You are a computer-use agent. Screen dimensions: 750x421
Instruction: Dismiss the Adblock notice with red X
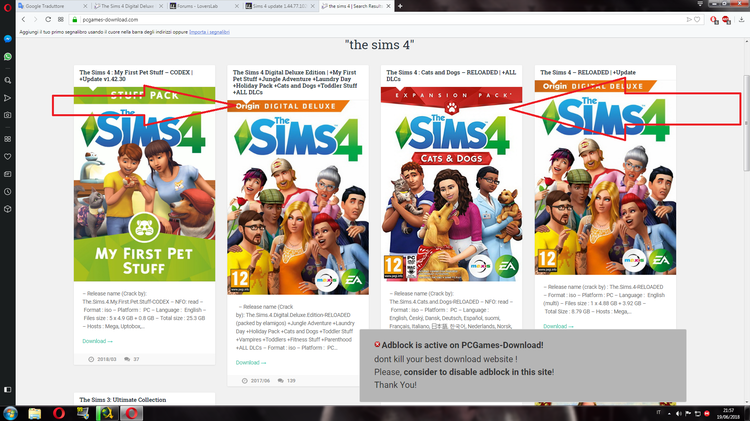point(377,344)
